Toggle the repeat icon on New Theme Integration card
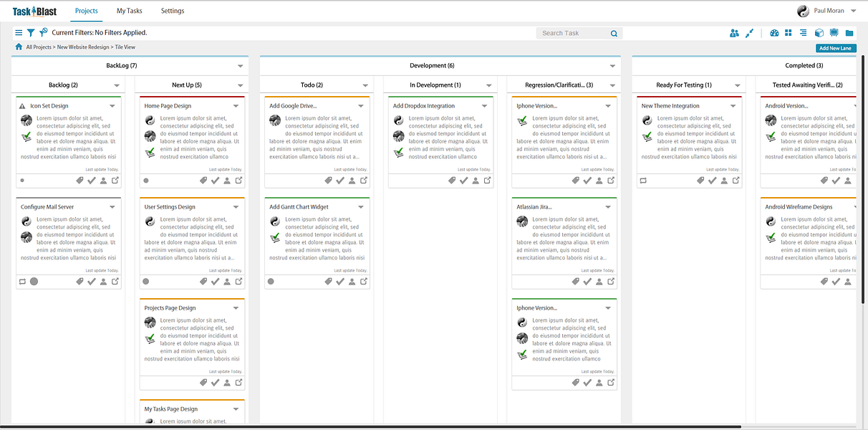 point(642,181)
